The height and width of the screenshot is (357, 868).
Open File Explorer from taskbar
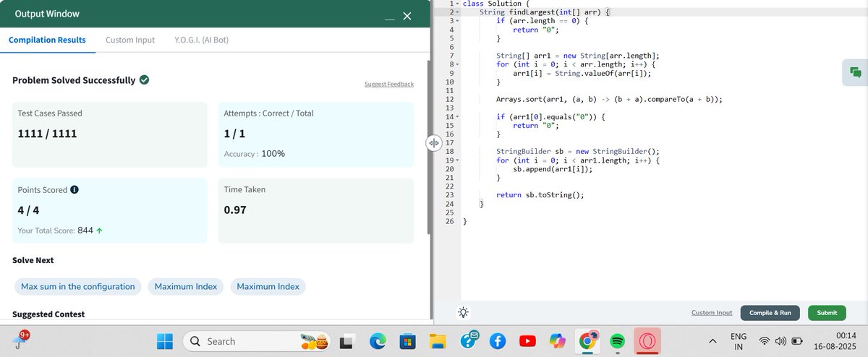438,341
